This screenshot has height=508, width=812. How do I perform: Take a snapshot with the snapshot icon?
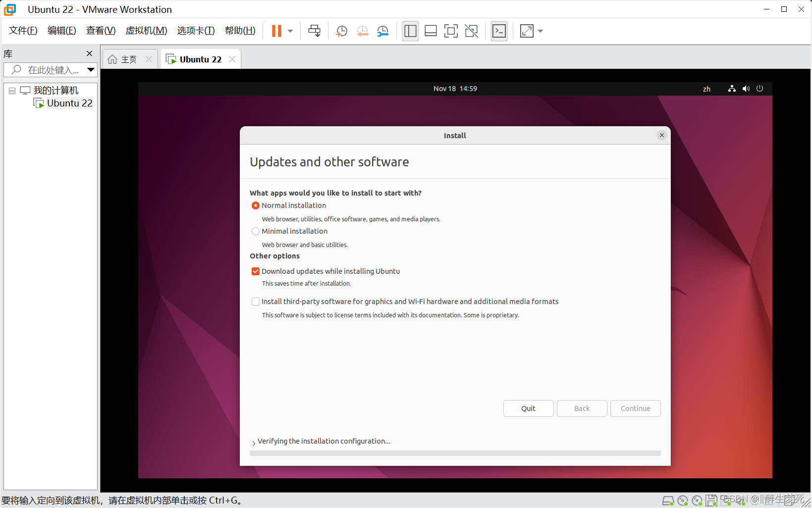click(x=341, y=31)
